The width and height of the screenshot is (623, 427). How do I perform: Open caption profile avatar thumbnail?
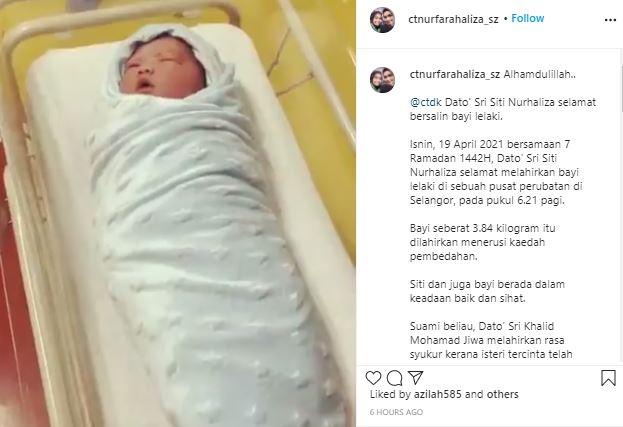[x=382, y=80]
